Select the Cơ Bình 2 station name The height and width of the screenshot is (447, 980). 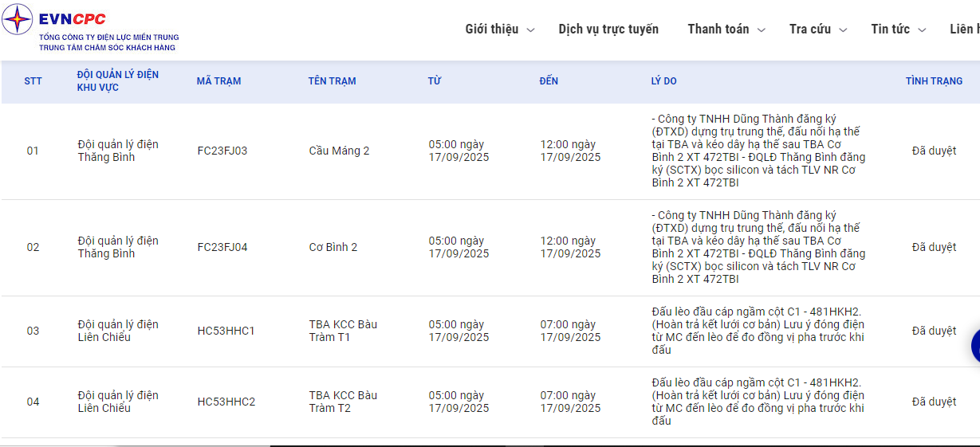coord(333,247)
